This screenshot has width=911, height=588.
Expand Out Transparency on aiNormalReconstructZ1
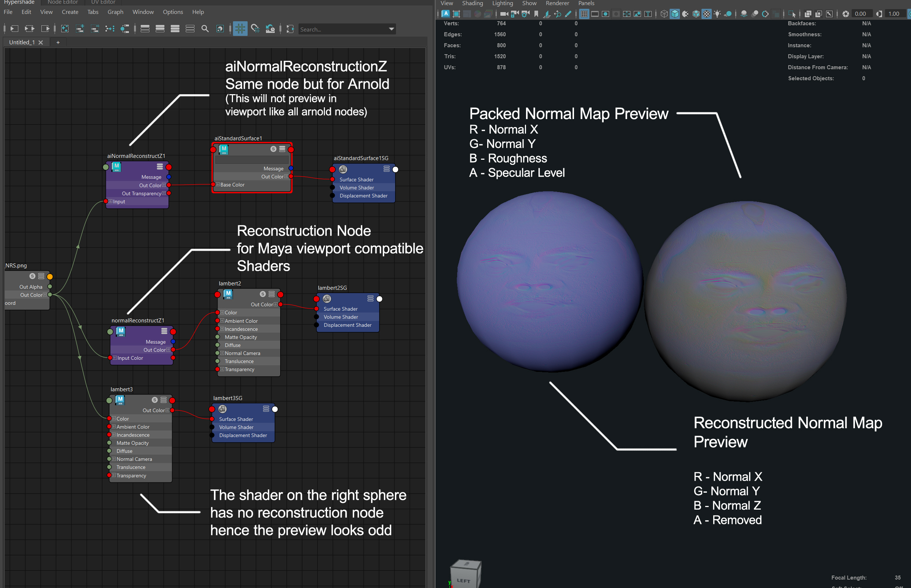click(x=164, y=193)
